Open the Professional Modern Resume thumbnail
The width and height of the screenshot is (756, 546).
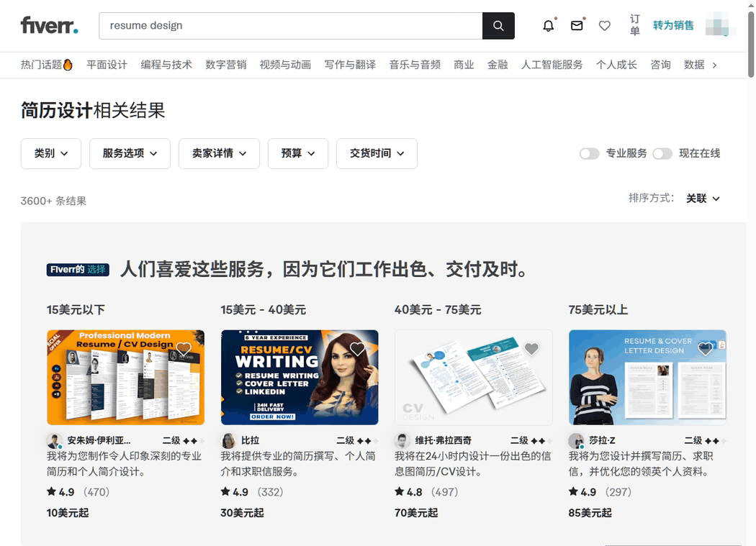(x=125, y=378)
